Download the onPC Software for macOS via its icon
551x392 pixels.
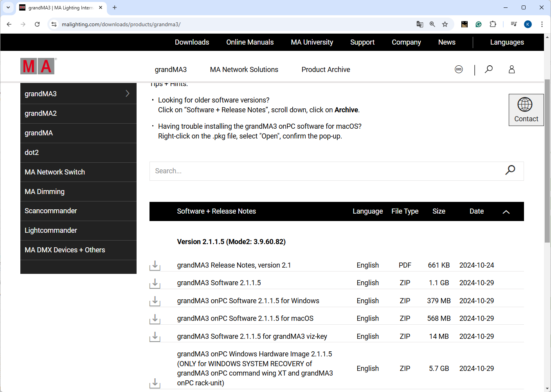[x=155, y=319]
